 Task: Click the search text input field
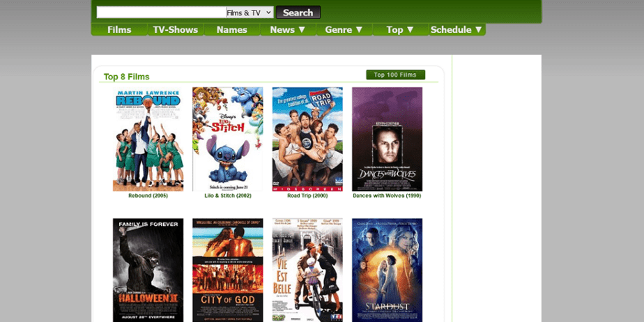coord(161,13)
